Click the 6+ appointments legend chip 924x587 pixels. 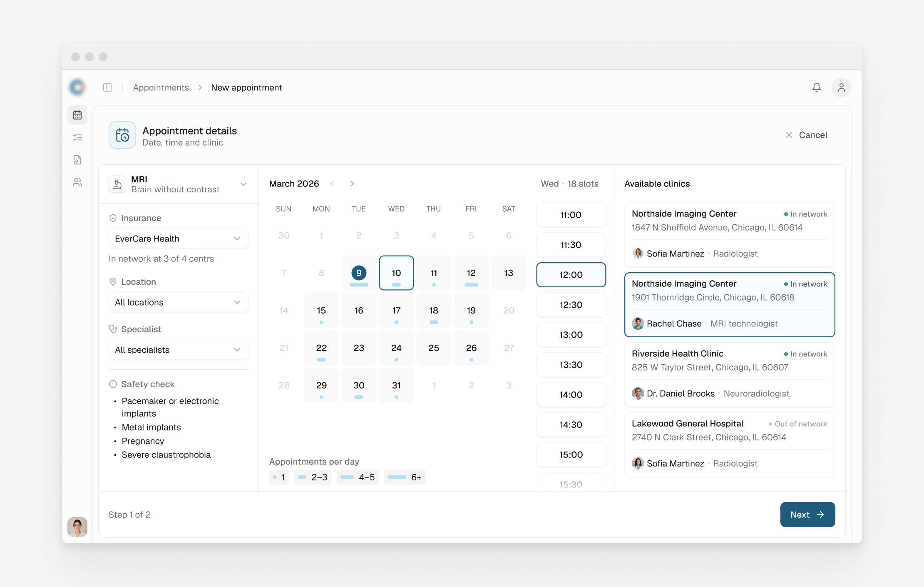tap(405, 477)
